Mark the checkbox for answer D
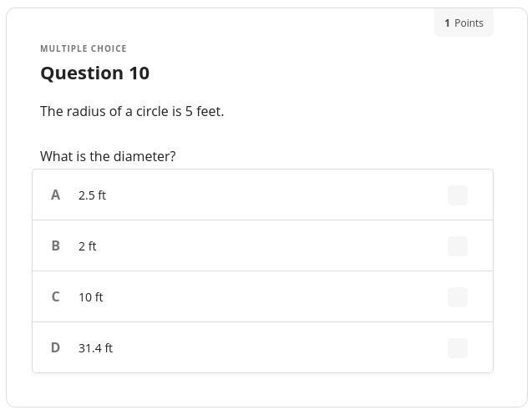 pos(457,348)
